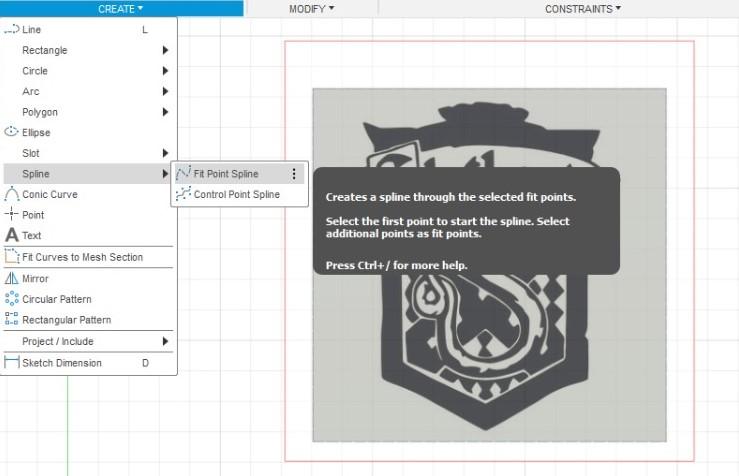This screenshot has height=476, width=739.
Task: Select the Line tool icon
Action: pos(12,29)
